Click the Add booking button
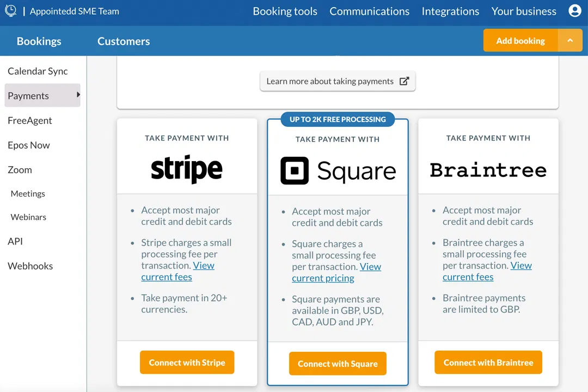This screenshot has width=588, height=392. (x=520, y=40)
